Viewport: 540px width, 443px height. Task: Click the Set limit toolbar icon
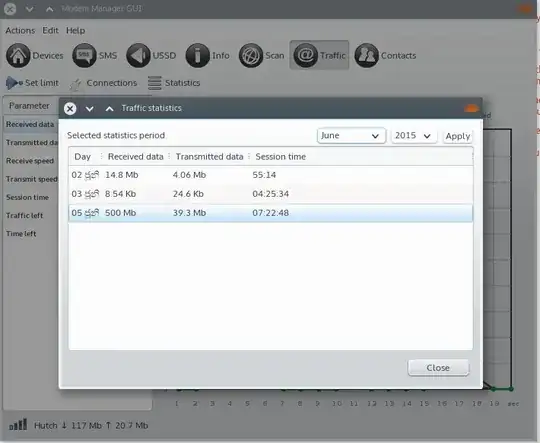[14, 83]
